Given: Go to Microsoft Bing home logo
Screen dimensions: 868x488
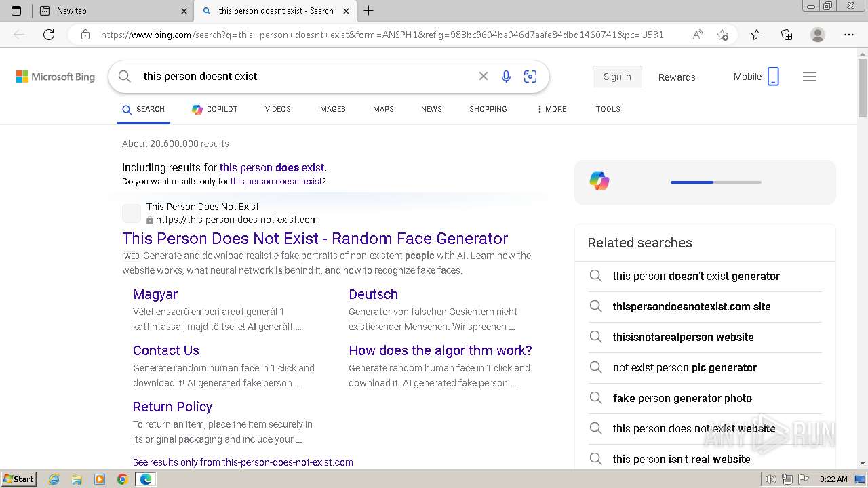Looking at the screenshot, I should pos(56,77).
